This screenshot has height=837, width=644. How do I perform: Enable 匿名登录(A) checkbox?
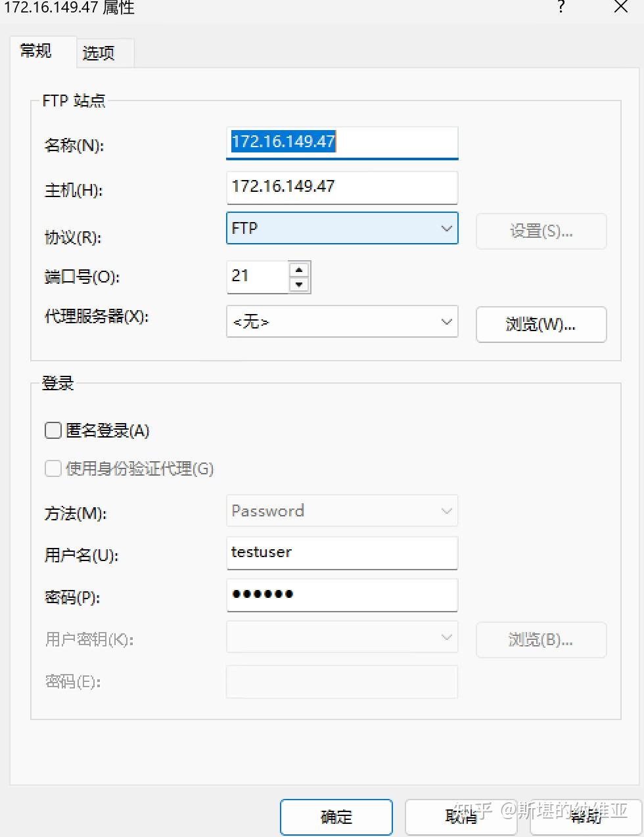click(53, 430)
